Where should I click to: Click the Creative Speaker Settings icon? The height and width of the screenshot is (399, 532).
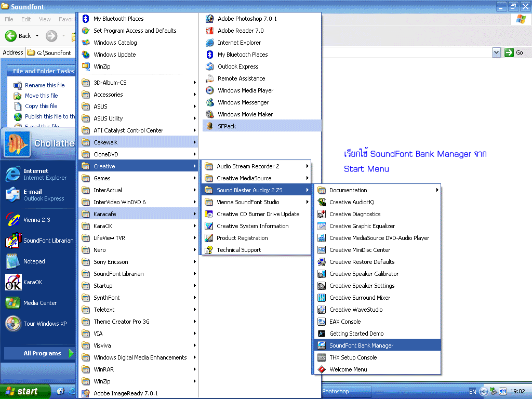pos(321,286)
